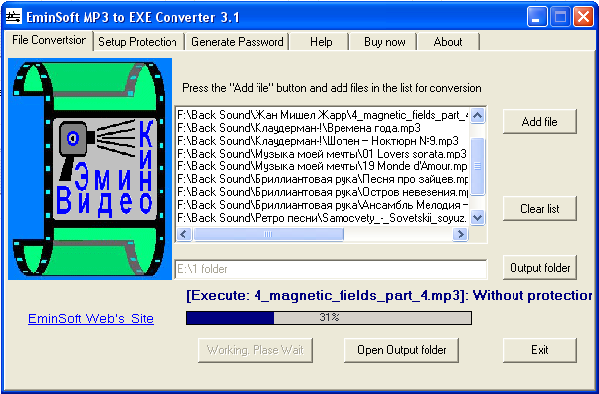Maximize the EminSoft converter window
The width and height of the screenshot is (599, 394).
[x=560, y=17]
